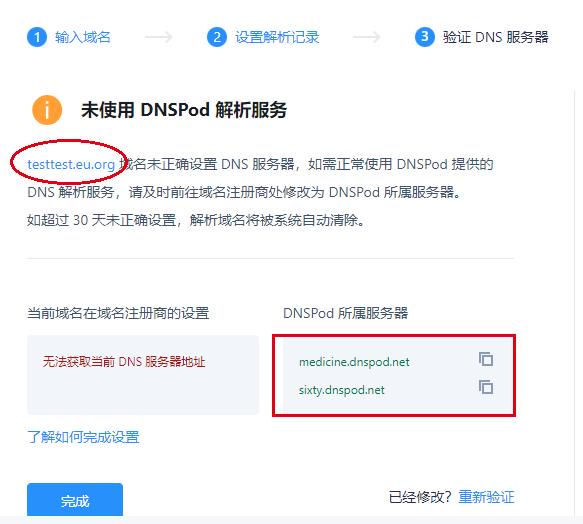The width and height of the screenshot is (583, 524).
Task: Copy medicine.dnspod.net server address
Action: pyautogui.click(x=486, y=360)
